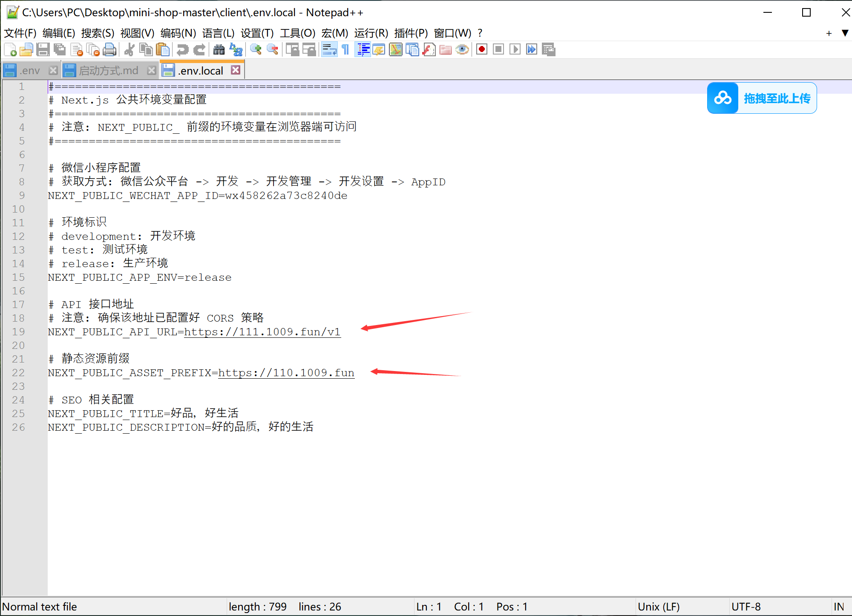Click the UTF-8 encoding in status bar
This screenshot has height=616, width=852.
tap(746, 607)
